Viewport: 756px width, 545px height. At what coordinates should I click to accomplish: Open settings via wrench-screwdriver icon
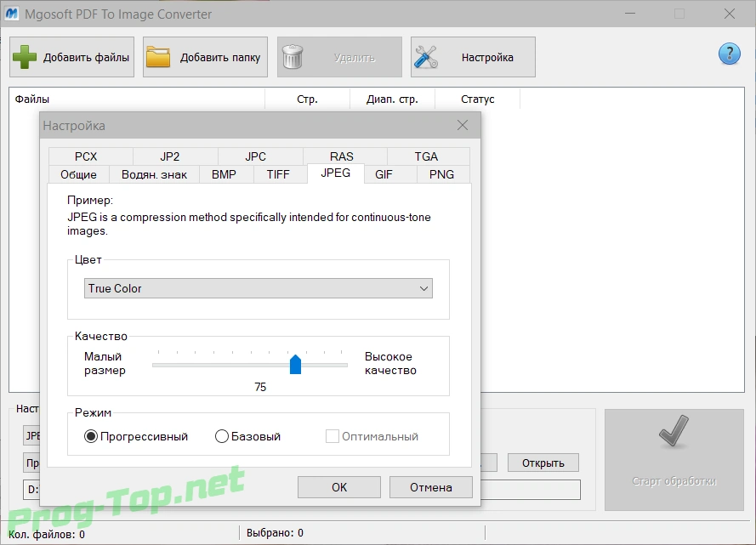pos(426,57)
